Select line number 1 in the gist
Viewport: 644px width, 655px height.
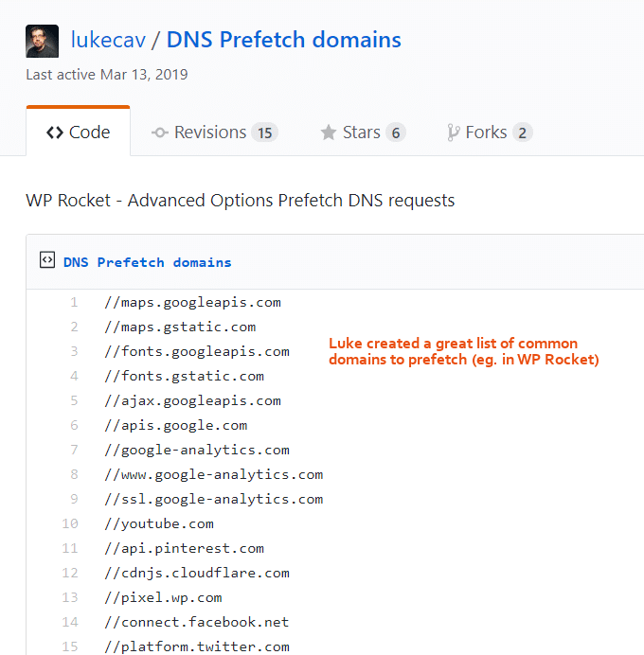74,302
